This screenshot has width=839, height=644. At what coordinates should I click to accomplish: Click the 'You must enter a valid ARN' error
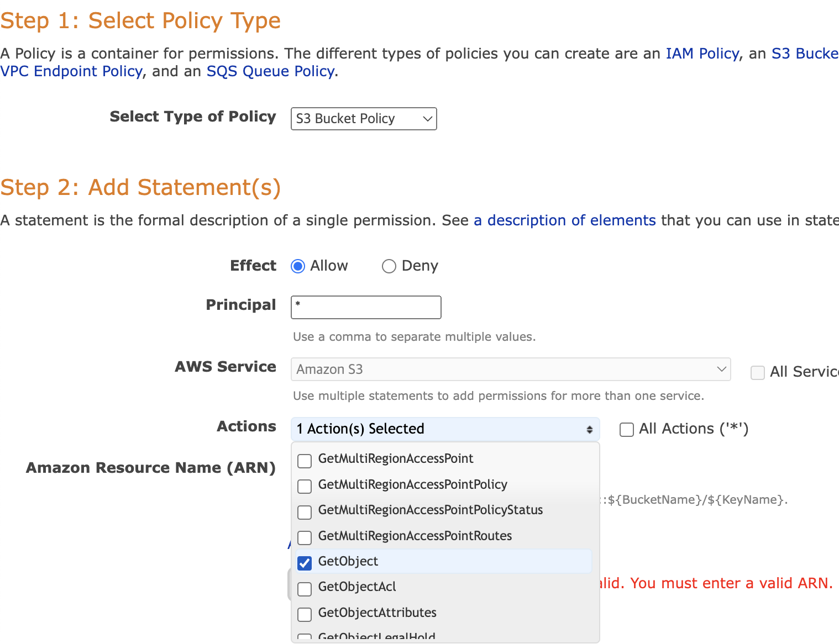pos(716,583)
